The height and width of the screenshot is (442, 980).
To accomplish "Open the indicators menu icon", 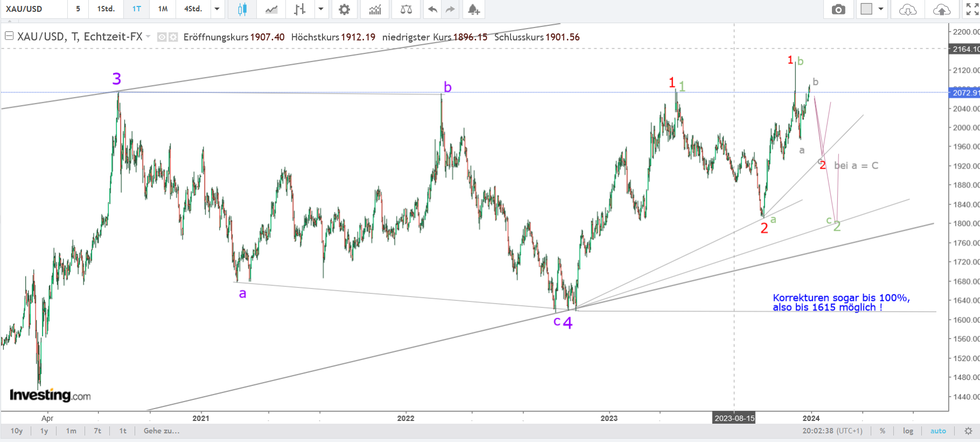I will pyautogui.click(x=375, y=9).
